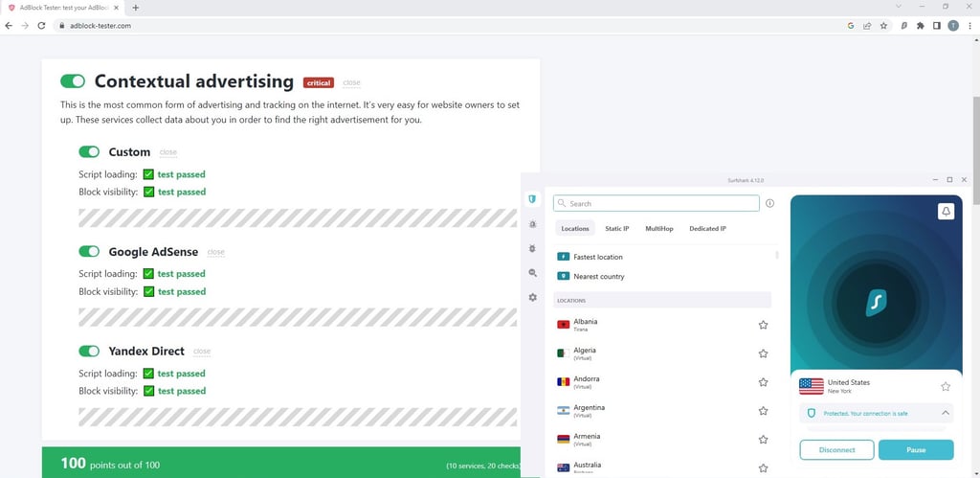Open Chrome tab search dropdown arrow

tap(898, 7)
